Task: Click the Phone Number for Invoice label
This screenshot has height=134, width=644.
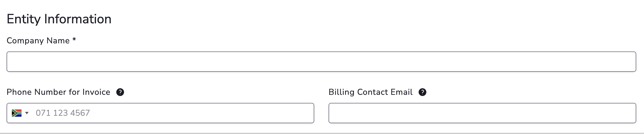Action: pyautogui.click(x=58, y=92)
